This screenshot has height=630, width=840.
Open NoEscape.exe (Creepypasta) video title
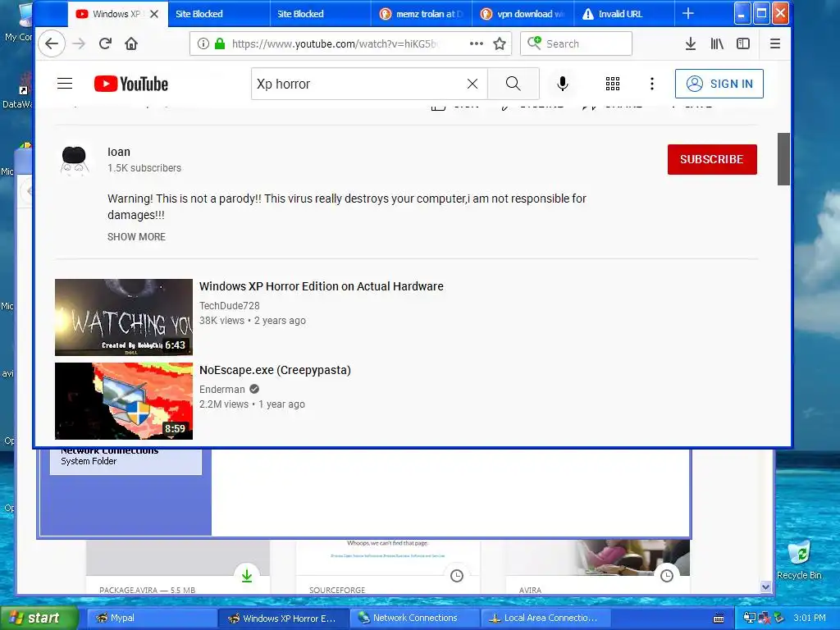pos(275,370)
